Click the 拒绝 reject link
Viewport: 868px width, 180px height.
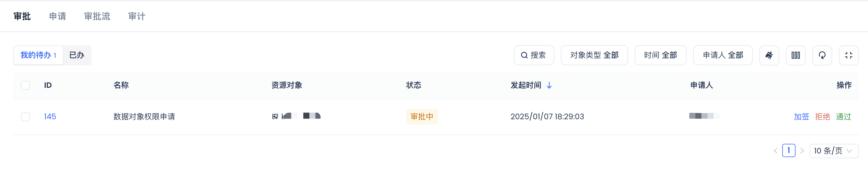822,117
